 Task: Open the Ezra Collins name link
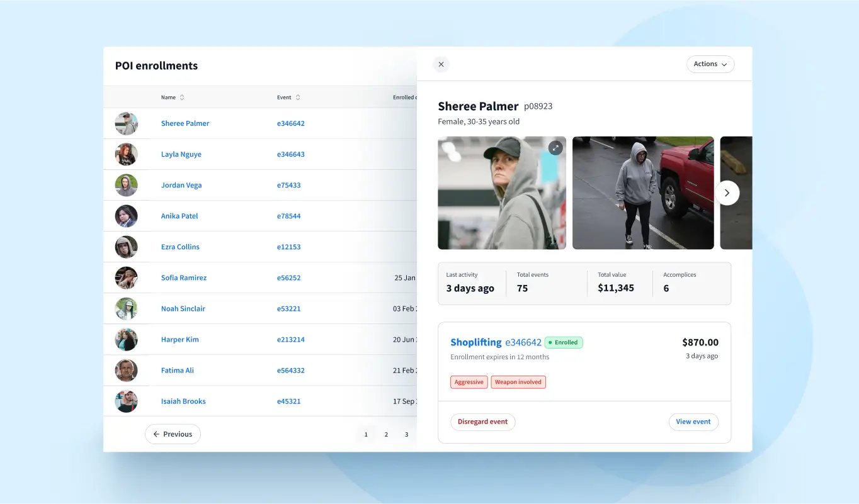(x=180, y=247)
